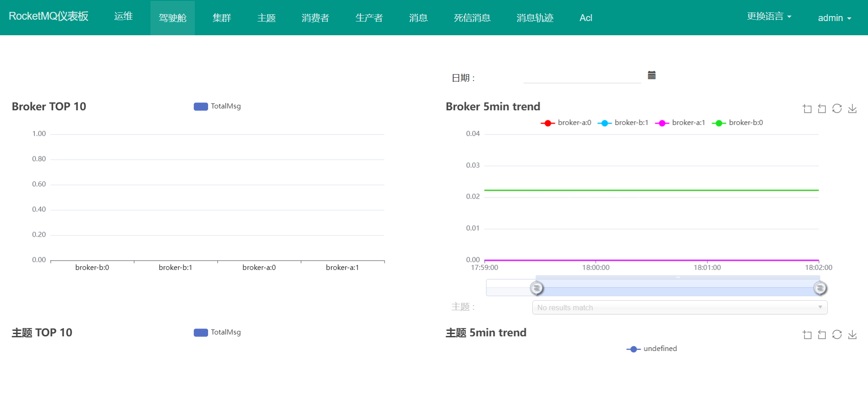
Task: Open the 集群 cluster tab
Action: pos(222,18)
